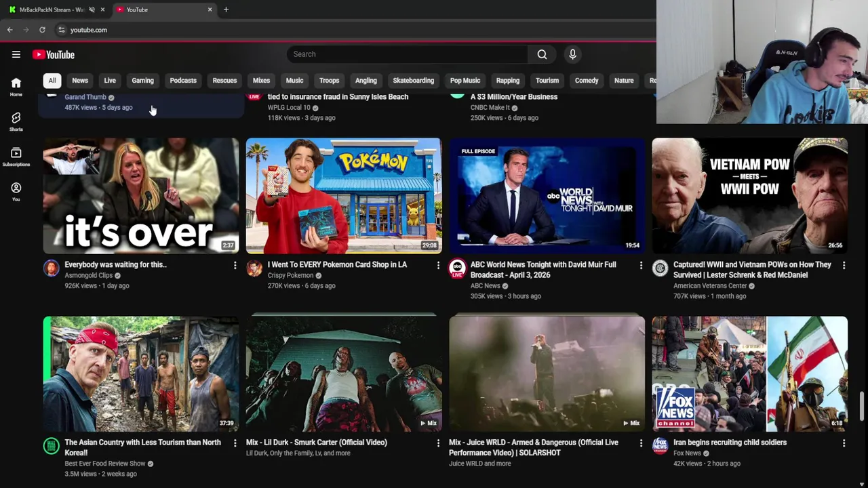Viewport: 868px width, 488px height.
Task: Open "Iran begins recruiting child soldiers" title
Action: pyautogui.click(x=730, y=443)
